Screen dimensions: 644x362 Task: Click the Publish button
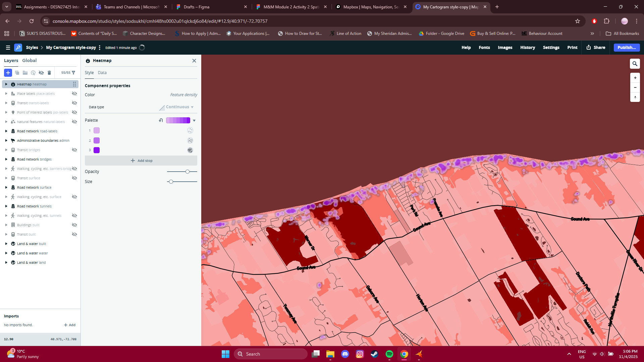pos(626,47)
